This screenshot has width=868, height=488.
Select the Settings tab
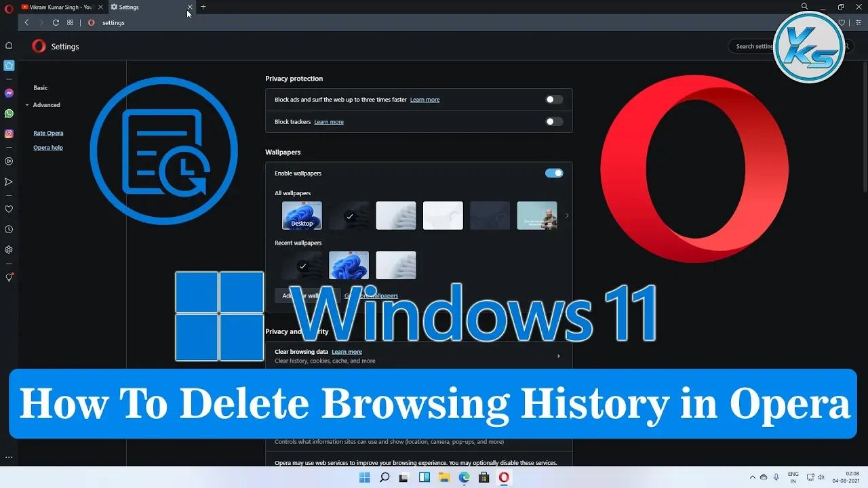click(x=151, y=7)
